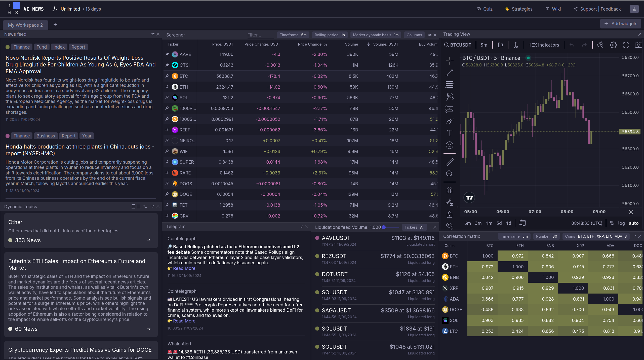Image resolution: width=644 pixels, height=360 pixels.
Task: Click the chart screenshot camera icon
Action: coord(638,45)
